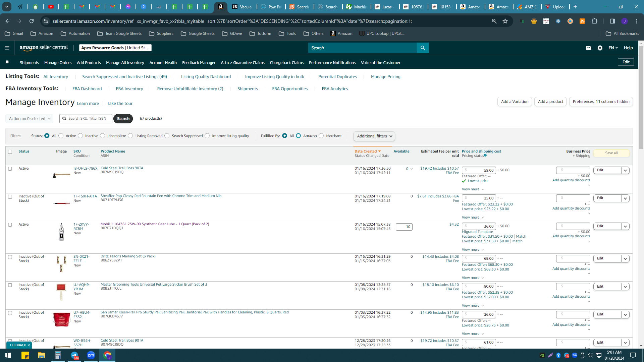Click the Save all button
This screenshot has height=362, width=644.
tap(611, 153)
